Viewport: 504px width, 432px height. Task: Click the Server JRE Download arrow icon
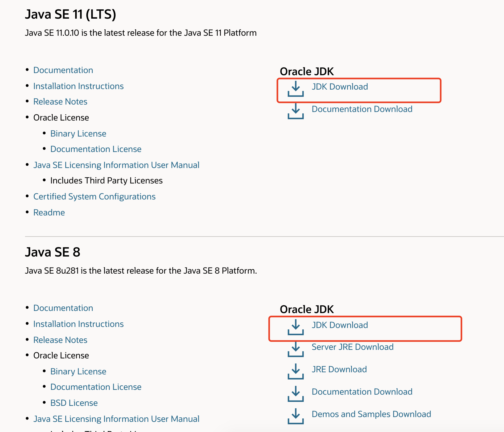click(295, 349)
